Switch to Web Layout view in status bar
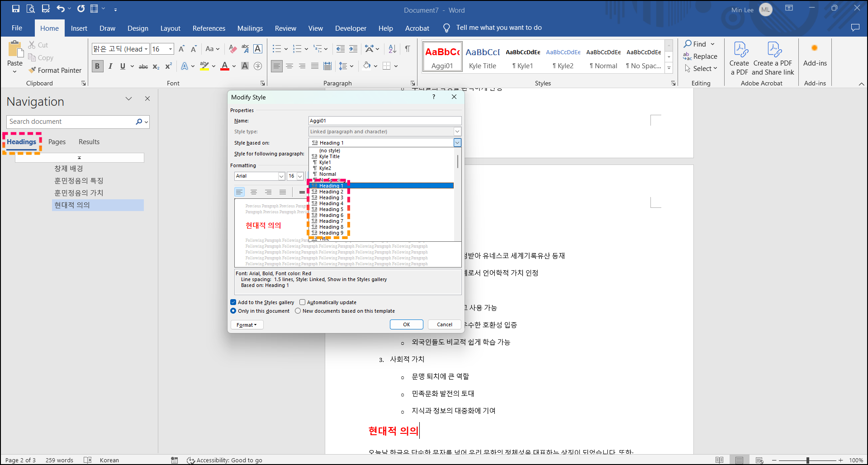Screen dimensions: 868x465 (759, 460)
